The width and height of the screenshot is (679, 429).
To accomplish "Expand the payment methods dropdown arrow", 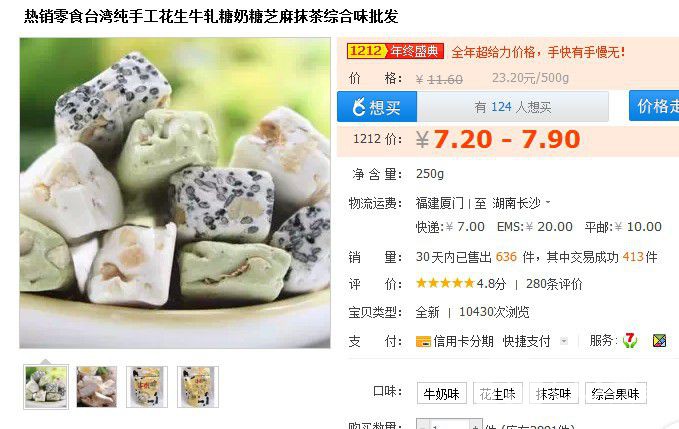I will pos(564,341).
